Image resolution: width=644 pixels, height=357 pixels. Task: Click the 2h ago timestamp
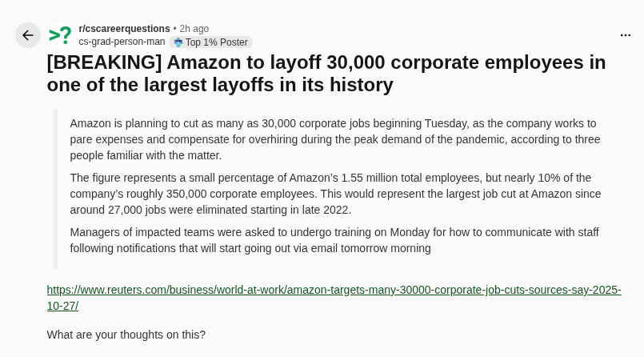pos(194,29)
